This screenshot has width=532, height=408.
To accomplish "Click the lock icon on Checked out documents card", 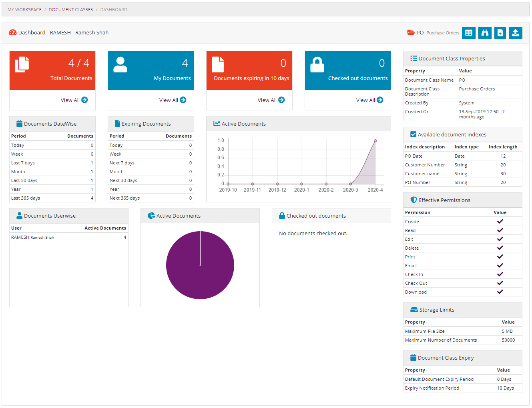I will point(317,64).
